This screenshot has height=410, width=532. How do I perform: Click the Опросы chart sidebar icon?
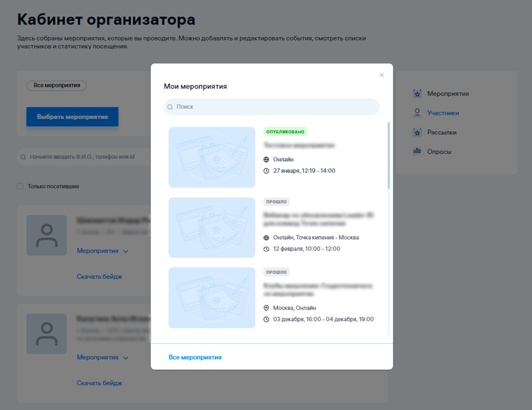417,151
